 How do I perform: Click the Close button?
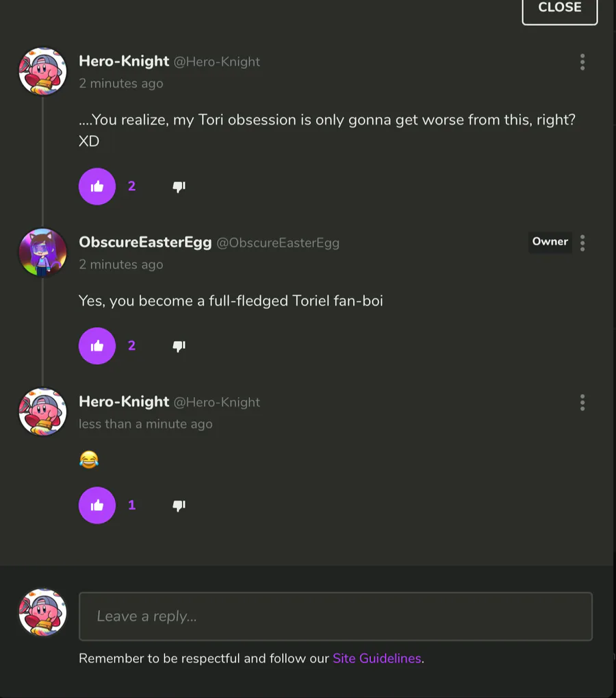point(559,8)
